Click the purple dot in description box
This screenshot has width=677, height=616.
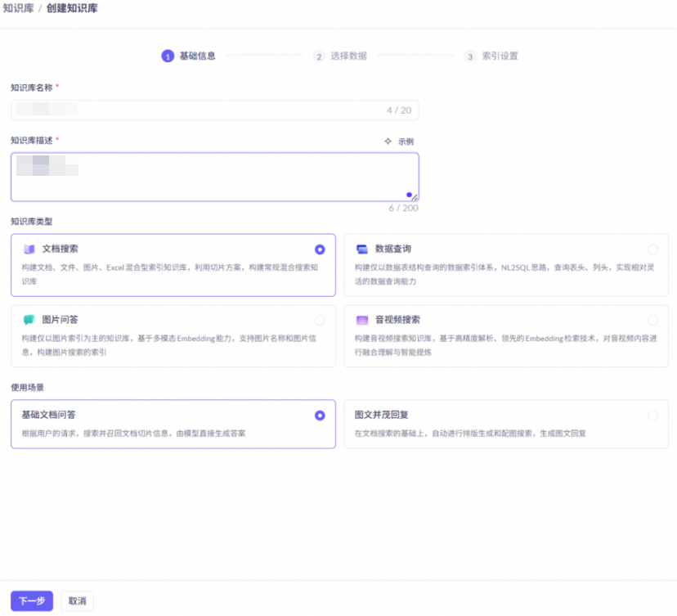click(409, 195)
